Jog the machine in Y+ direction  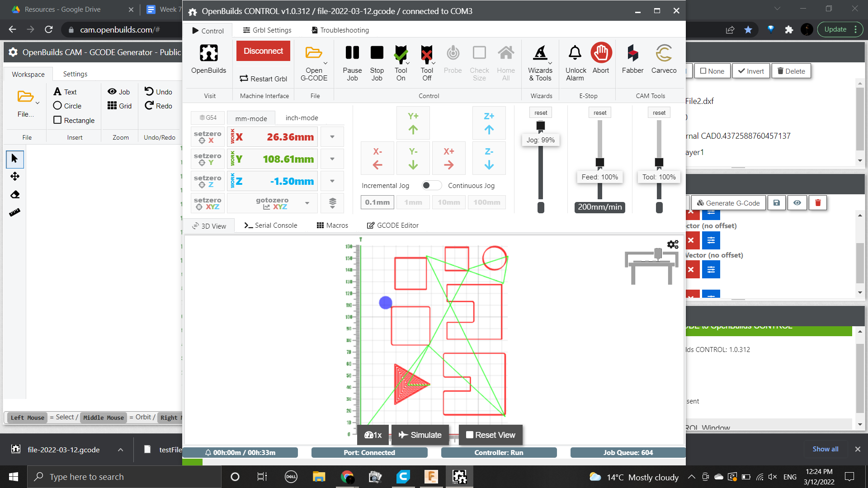click(413, 123)
